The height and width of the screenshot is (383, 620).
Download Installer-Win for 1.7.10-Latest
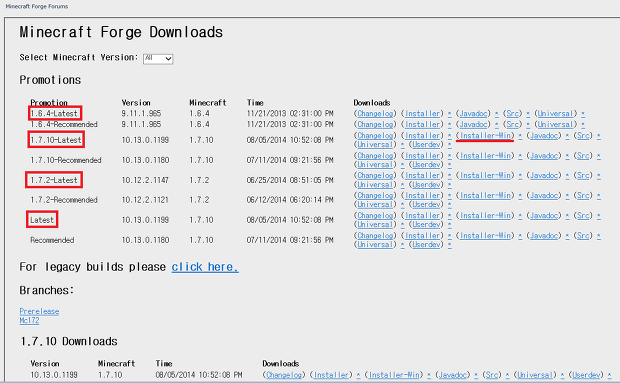pos(485,136)
